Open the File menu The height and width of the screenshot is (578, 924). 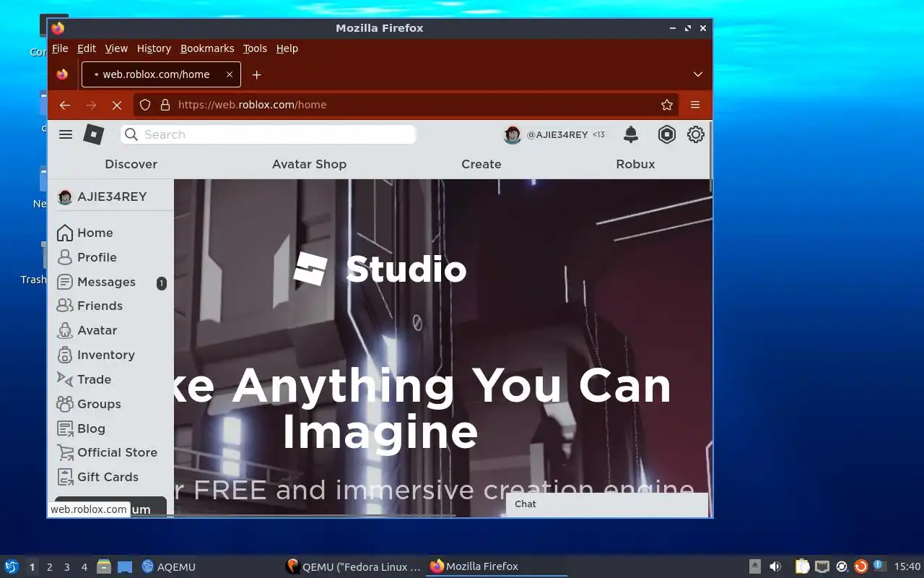point(60,48)
